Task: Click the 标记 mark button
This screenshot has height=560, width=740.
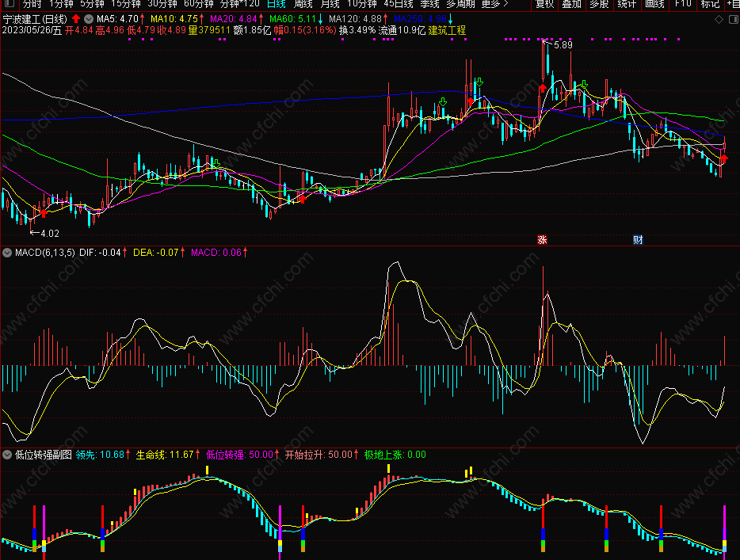Action: (x=710, y=4)
